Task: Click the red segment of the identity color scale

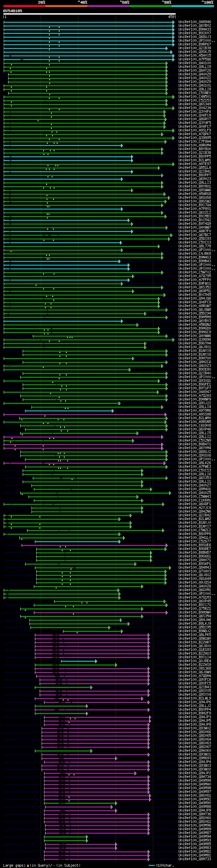Action: click(x=24, y=6)
